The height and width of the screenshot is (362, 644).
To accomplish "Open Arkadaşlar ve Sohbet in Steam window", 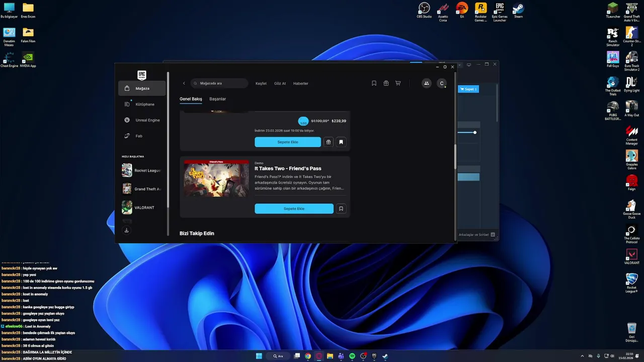I will tap(477, 235).
